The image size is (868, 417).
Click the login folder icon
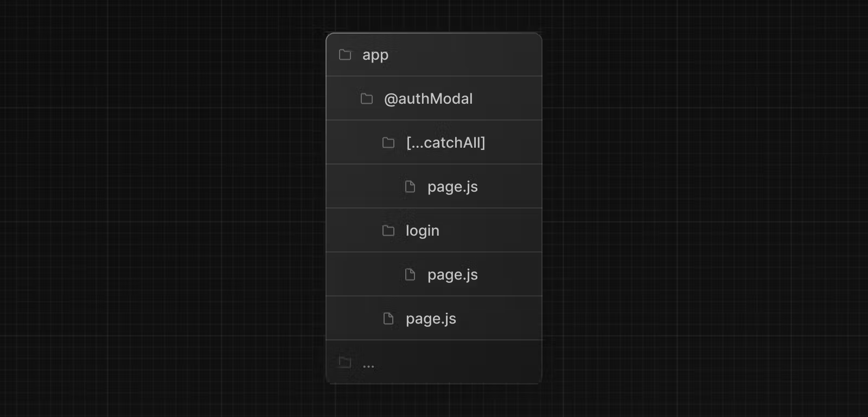click(x=388, y=230)
